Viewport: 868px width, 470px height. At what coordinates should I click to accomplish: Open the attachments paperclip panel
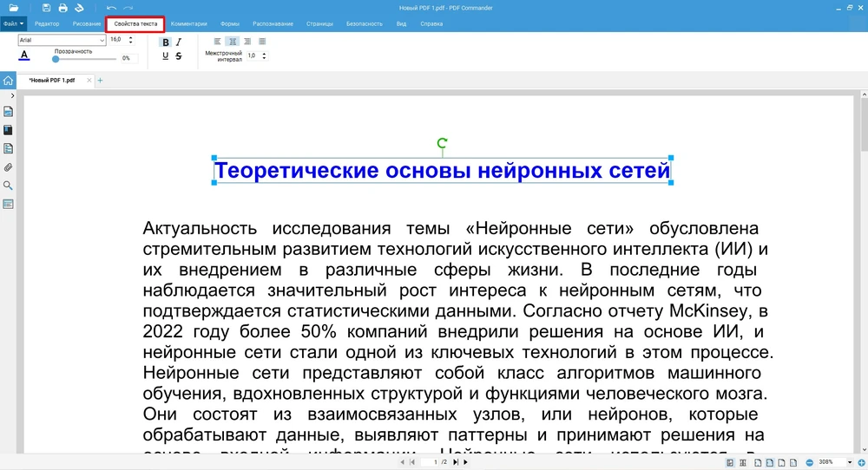click(8, 166)
